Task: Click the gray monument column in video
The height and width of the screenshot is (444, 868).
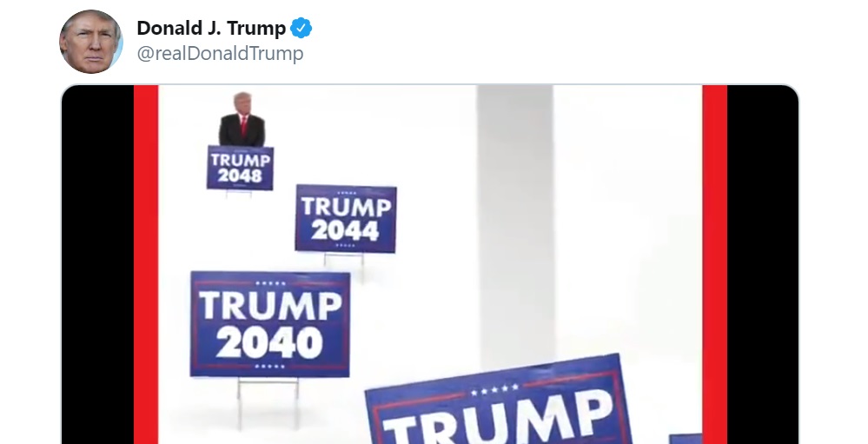Action: (x=515, y=227)
